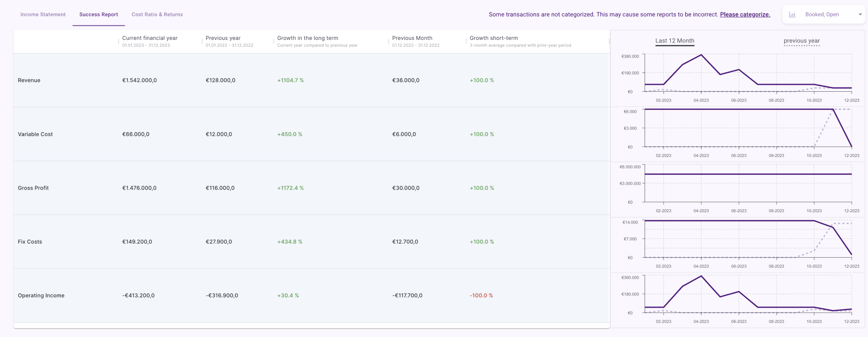868x337 pixels.
Task: Click the Please categorize link
Action: [745, 14]
